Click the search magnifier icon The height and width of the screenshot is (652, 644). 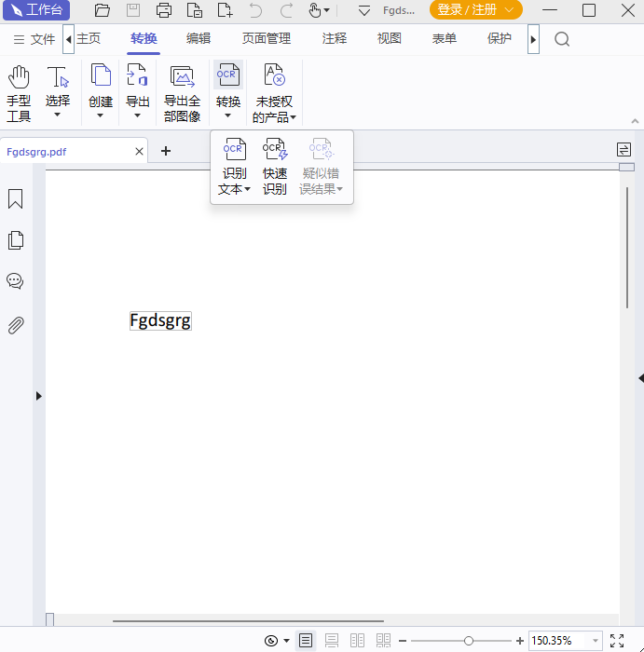pos(562,39)
